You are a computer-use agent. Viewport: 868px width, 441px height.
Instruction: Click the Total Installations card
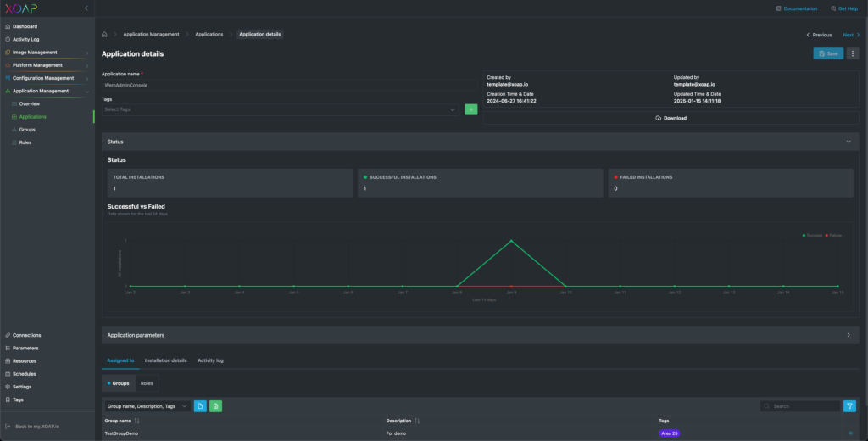(x=230, y=183)
